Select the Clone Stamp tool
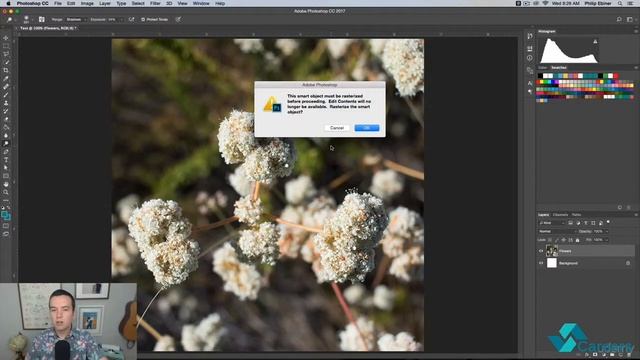Screen dimensions: 640x360 [6, 103]
